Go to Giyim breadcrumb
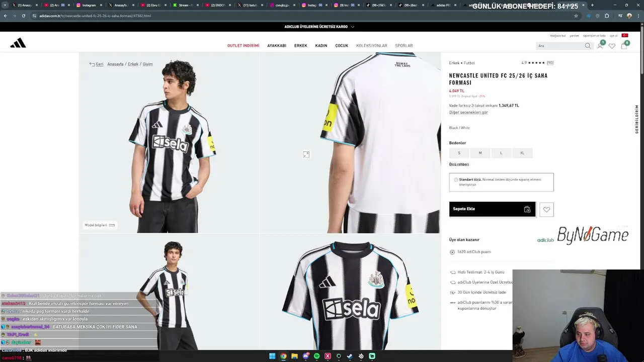644x362 pixels. click(x=147, y=64)
